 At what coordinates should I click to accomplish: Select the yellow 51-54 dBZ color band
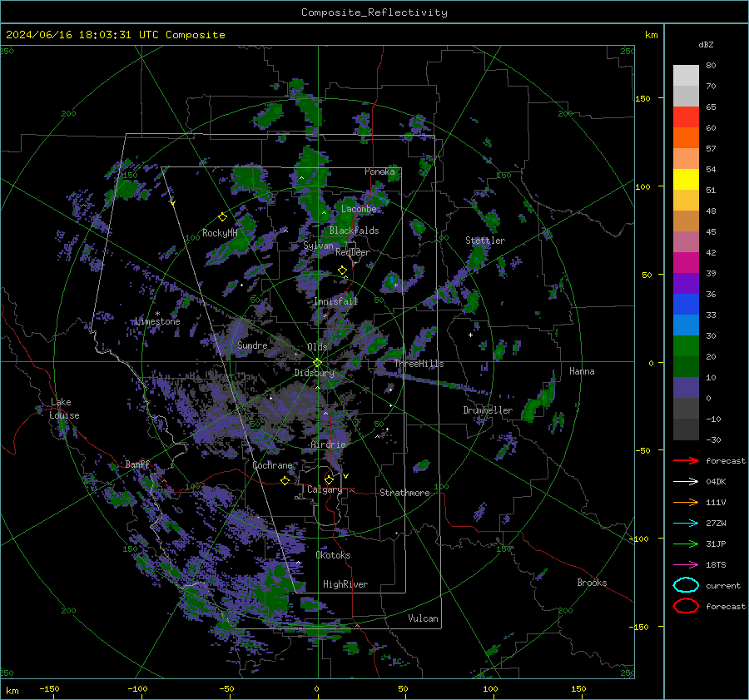686,180
